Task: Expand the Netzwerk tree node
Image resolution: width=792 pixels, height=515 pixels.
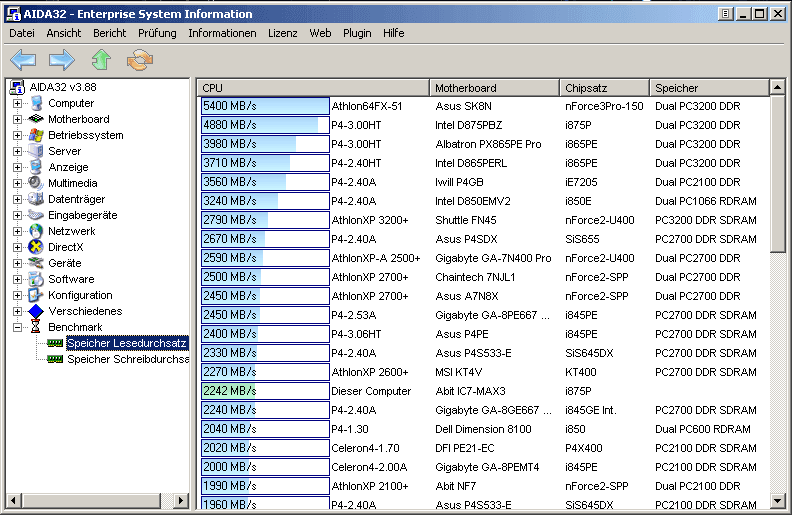Action: (x=17, y=231)
